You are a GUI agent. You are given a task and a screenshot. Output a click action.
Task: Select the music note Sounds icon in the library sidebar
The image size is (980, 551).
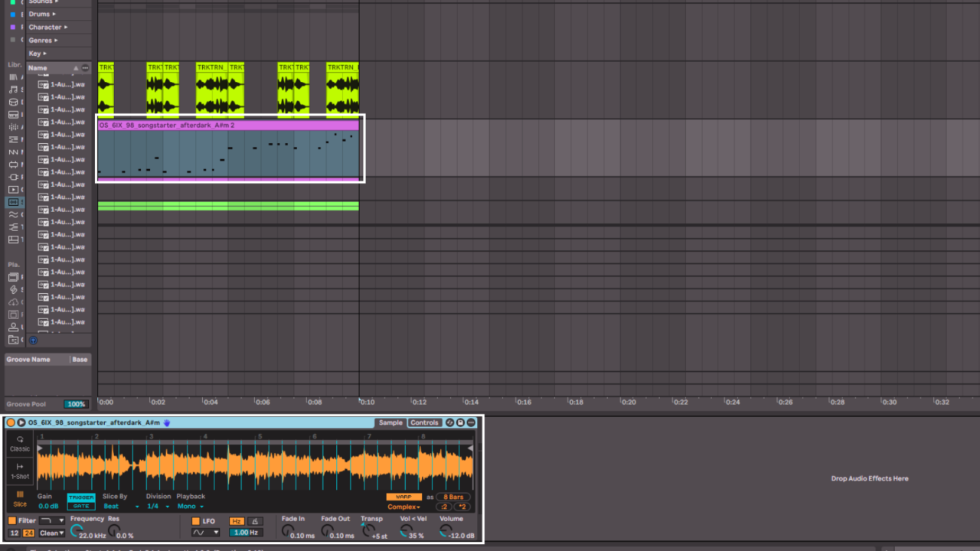[13, 90]
